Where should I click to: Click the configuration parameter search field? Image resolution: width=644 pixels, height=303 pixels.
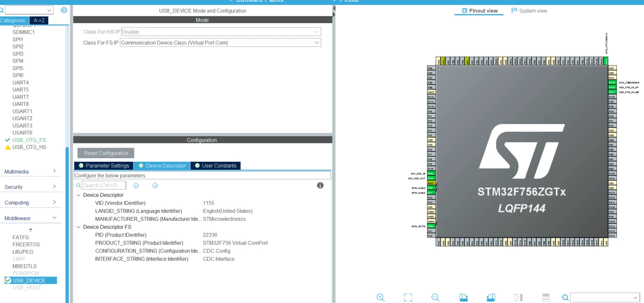click(x=104, y=185)
